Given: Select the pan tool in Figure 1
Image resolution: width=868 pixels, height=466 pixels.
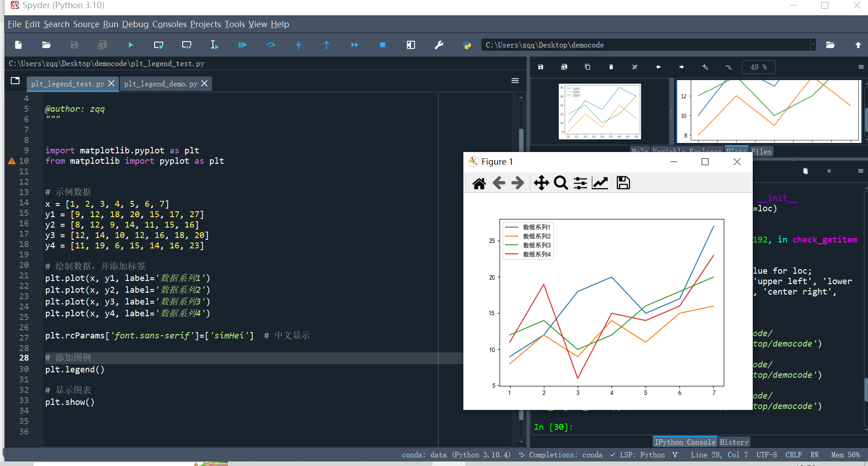Looking at the screenshot, I should pos(541,183).
